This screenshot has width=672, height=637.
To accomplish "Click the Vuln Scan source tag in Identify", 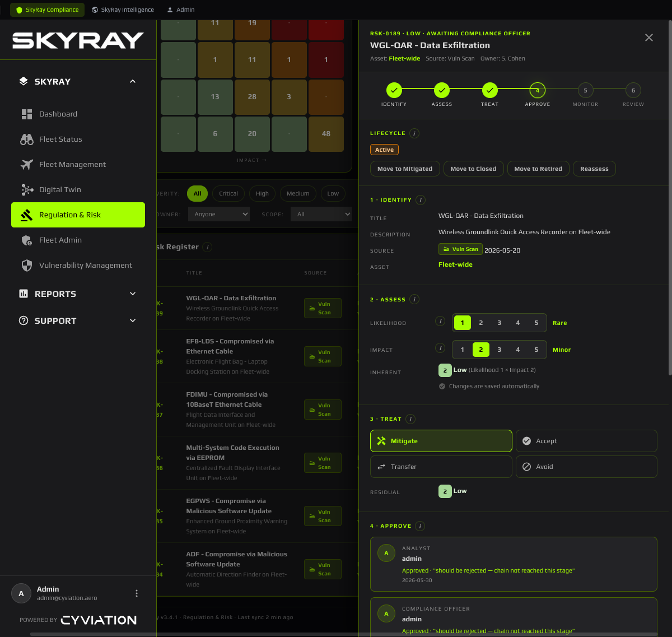I will 460,249.
